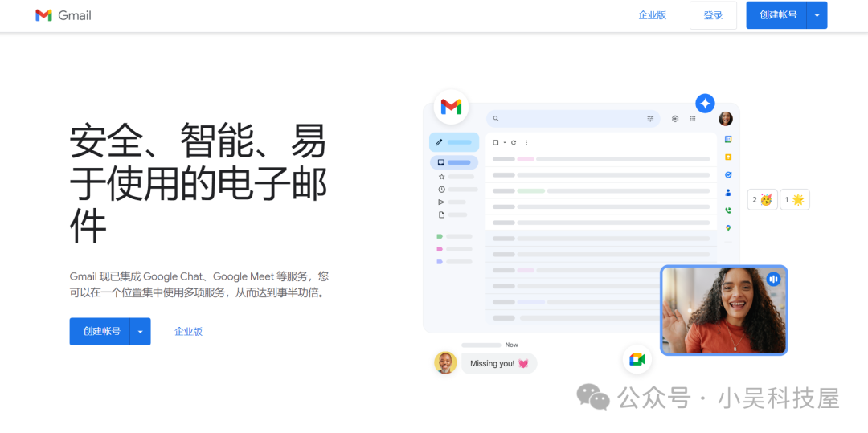
Task: Open the Calendar icon in the side panel
Action: pos(728,139)
